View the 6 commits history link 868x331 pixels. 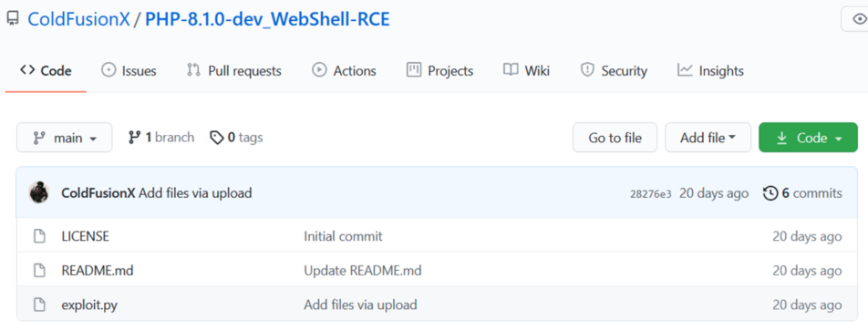tap(802, 193)
